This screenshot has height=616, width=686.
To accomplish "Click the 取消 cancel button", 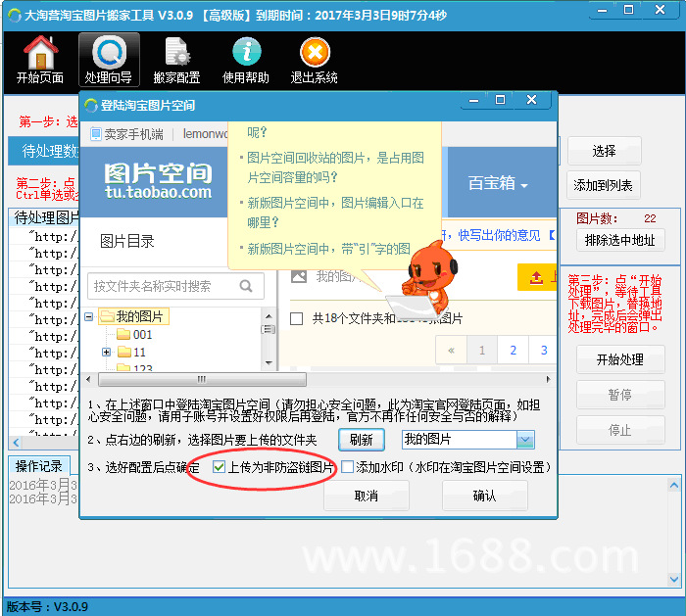I will [x=367, y=496].
